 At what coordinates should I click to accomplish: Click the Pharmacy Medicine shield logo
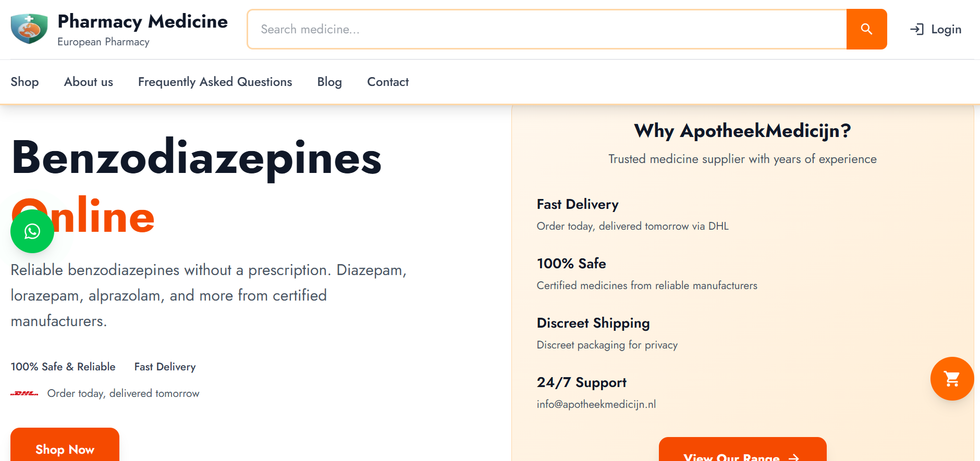pos(29,29)
